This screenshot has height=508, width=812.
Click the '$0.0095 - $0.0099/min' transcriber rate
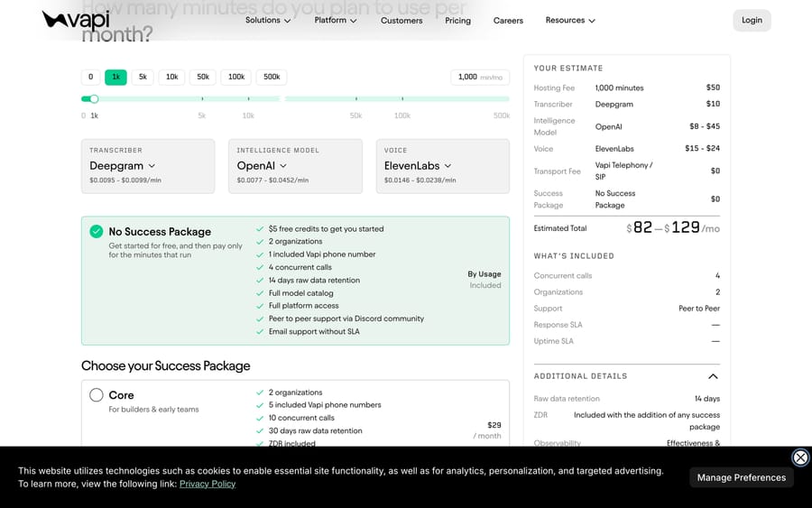125,180
